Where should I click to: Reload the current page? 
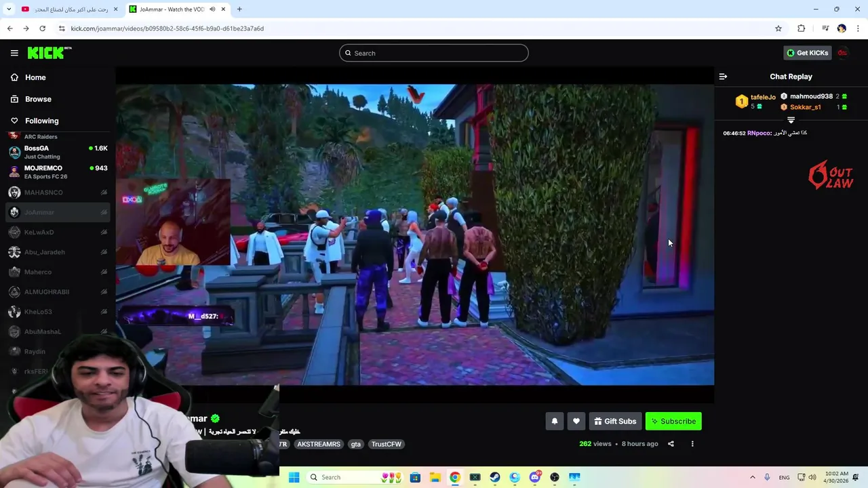tap(42, 28)
